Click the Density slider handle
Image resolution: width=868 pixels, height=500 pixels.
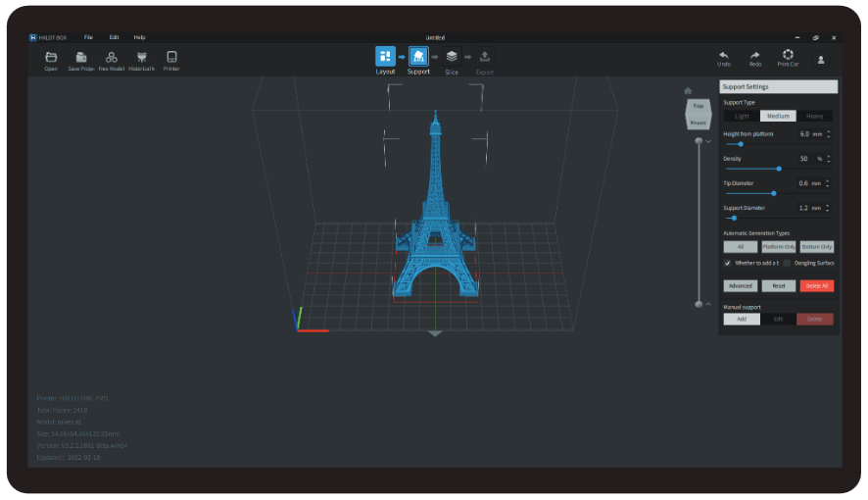[779, 169]
